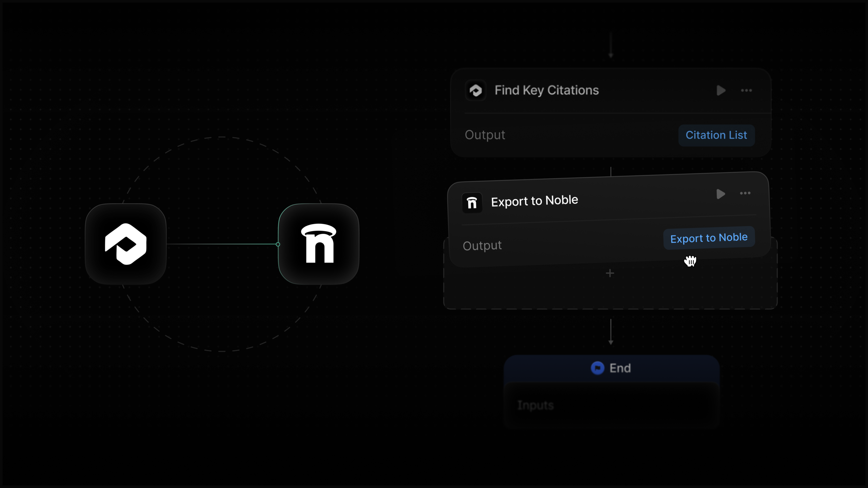The width and height of the screenshot is (868, 488).
Task: Click the Export to Noble card title
Action: click(x=535, y=201)
